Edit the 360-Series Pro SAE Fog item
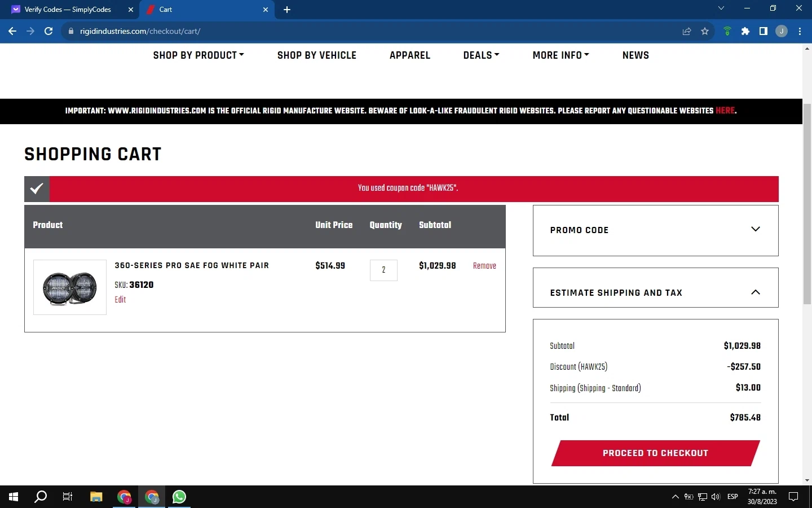 120,300
